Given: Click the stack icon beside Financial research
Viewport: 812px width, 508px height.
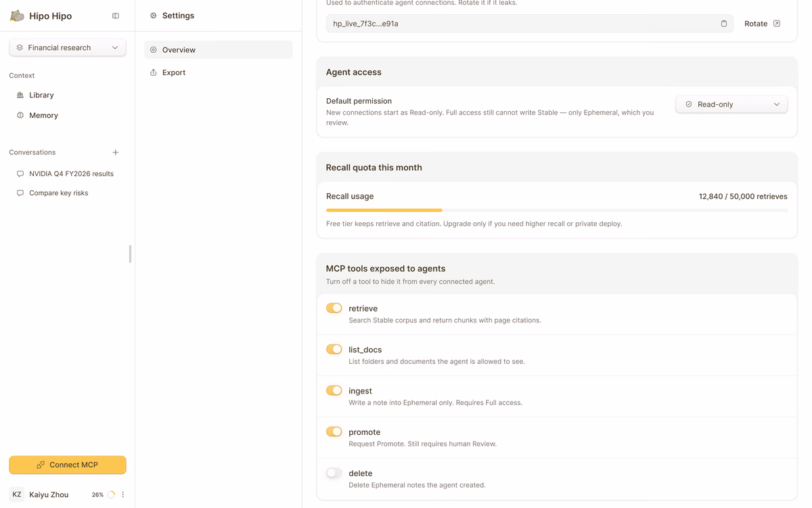Looking at the screenshot, I should tap(20, 47).
